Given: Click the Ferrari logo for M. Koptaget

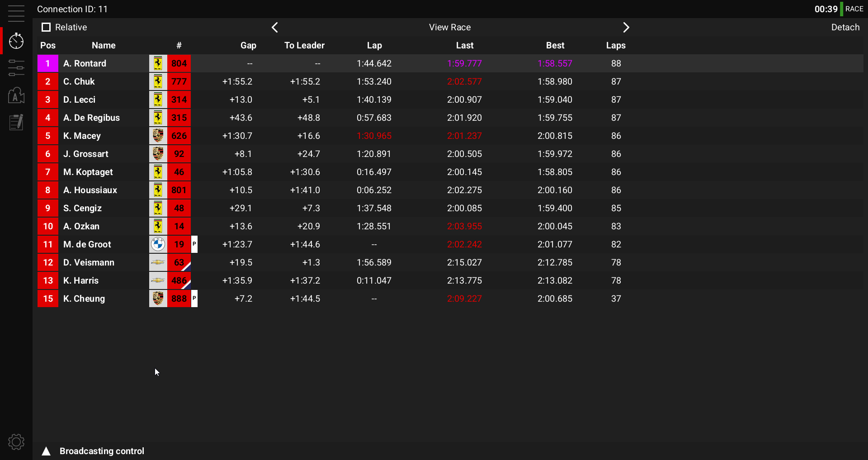Looking at the screenshot, I should tap(158, 172).
